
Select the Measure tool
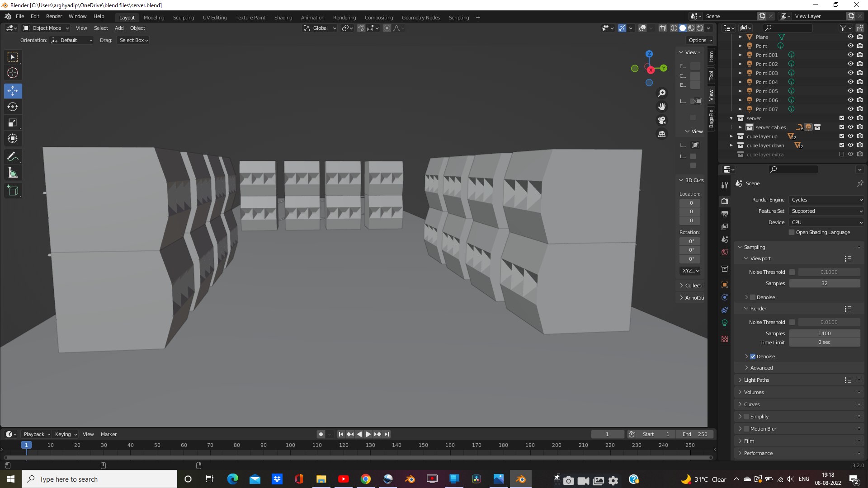[13, 173]
